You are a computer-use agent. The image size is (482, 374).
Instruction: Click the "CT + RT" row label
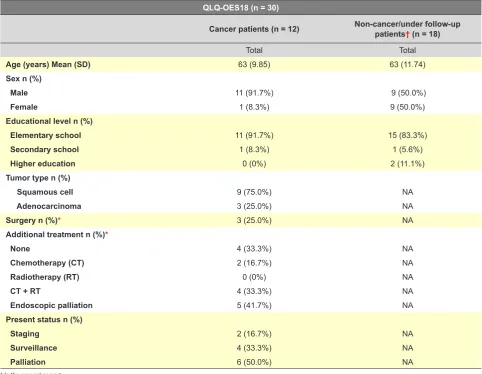click(25, 291)
